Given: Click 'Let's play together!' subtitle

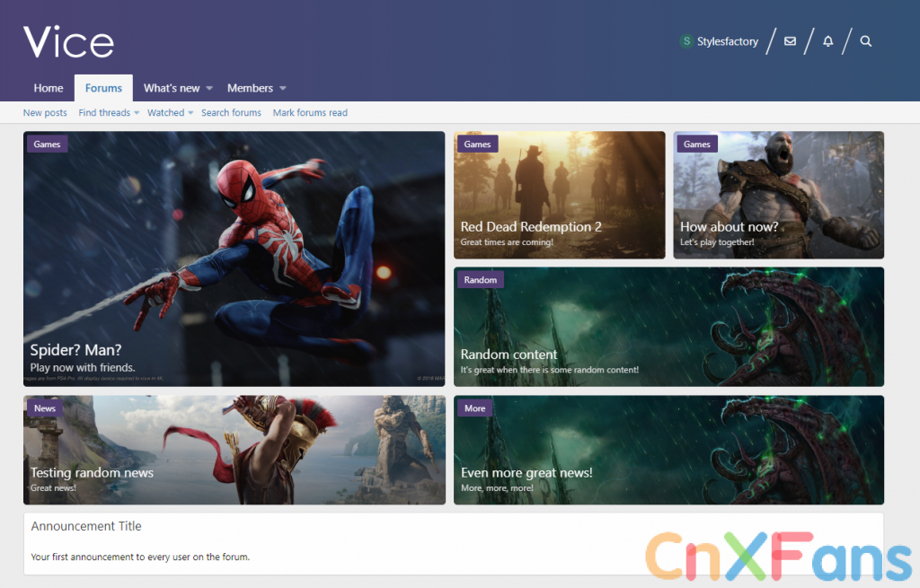Looking at the screenshot, I should pos(717,242).
